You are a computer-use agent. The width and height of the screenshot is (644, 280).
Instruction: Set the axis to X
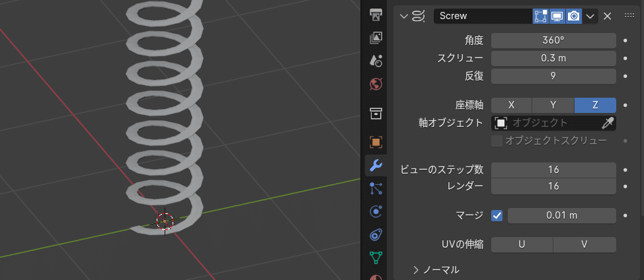point(512,106)
